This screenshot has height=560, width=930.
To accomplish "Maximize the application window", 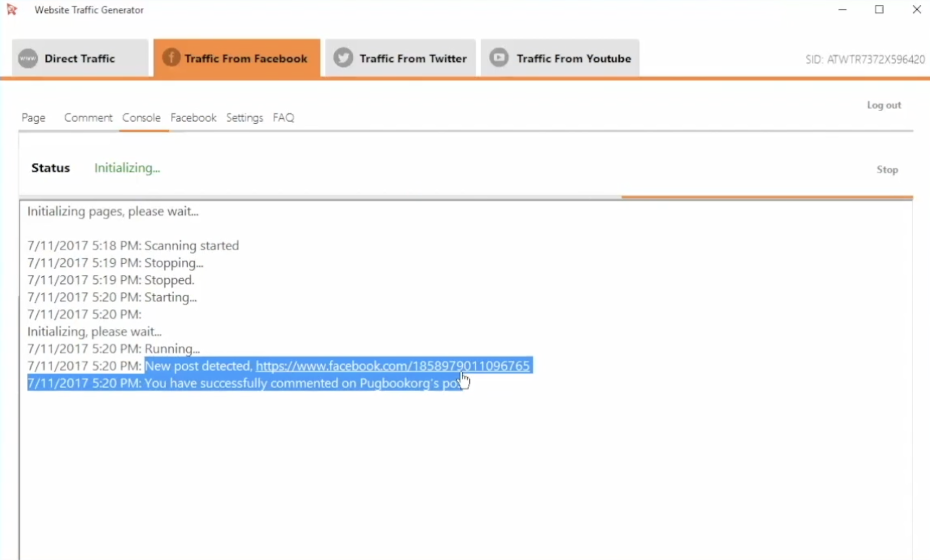I will click(880, 10).
